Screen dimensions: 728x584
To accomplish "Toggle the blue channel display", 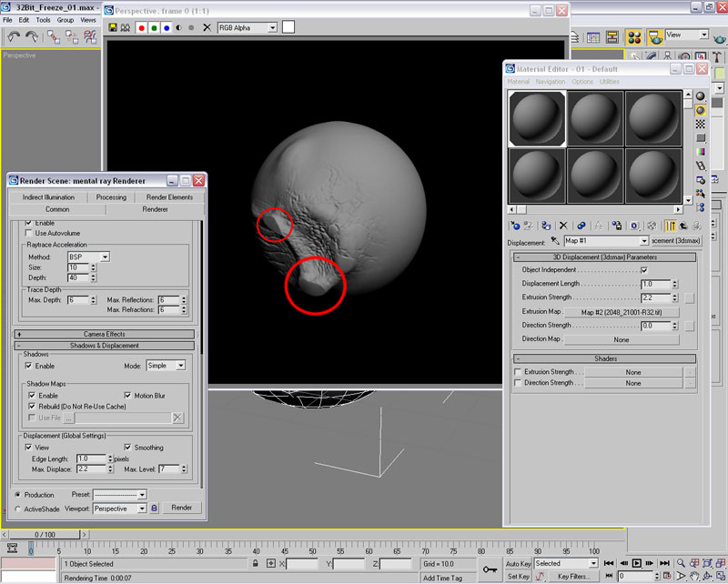I will [167, 28].
